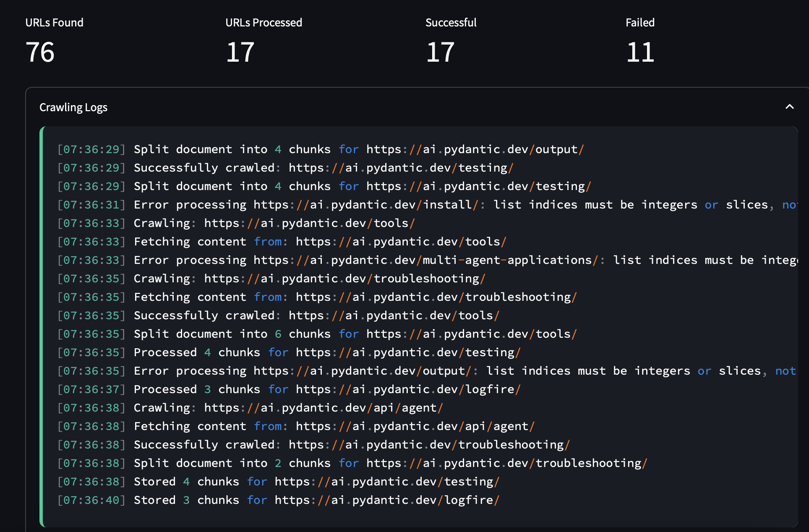The width and height of the screenshot is (809, 532).
Task: Click the Fetching content from tools/ line
Action: click(x=282, y=242)
